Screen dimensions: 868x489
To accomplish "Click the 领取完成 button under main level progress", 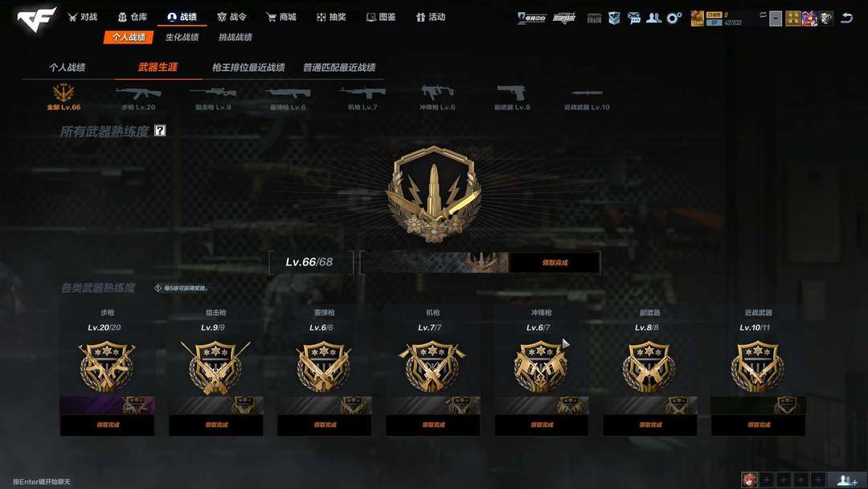I will (x=555, y=262).
